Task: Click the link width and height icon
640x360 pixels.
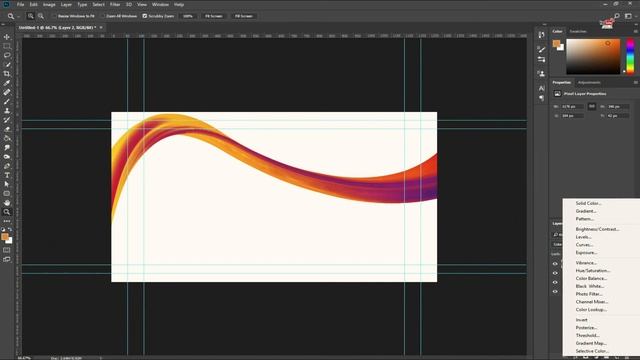Action: [x=592, y=107]
